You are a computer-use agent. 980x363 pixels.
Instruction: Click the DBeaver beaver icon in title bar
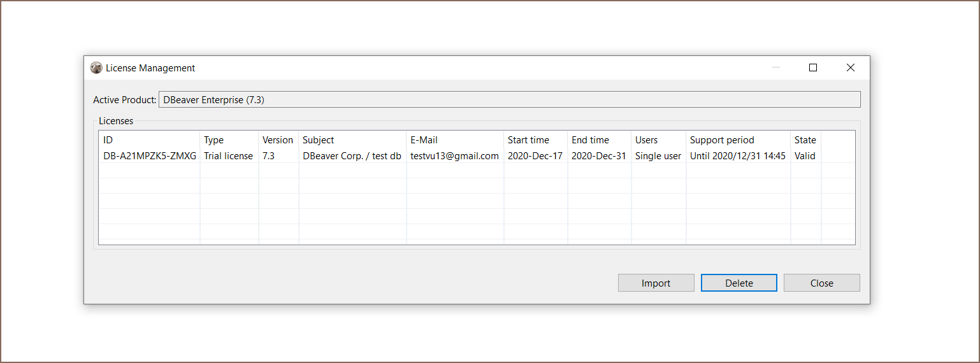[x=96, y=68]
